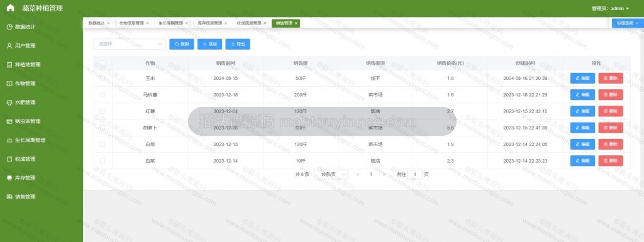Close the 生长周期管理 tab
This screenshot has height=242, width=644.
click(x=187, y=23)
